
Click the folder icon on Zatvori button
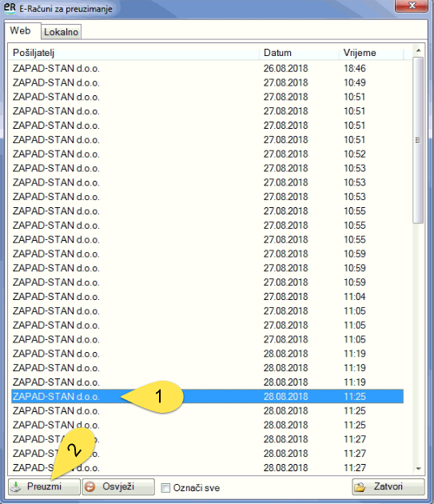pyautogui.click(x=360, y=487)
